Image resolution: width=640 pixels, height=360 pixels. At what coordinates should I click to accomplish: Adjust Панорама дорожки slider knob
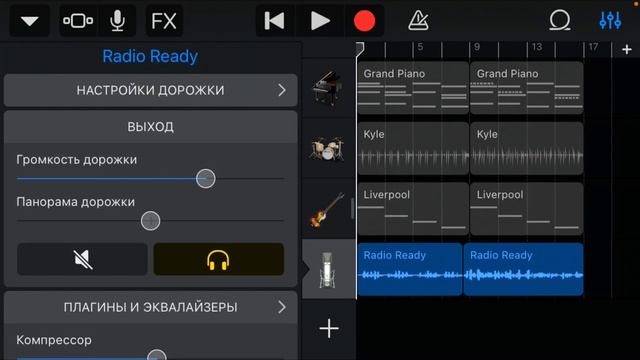pyautogui.click(x=150, y=221)
